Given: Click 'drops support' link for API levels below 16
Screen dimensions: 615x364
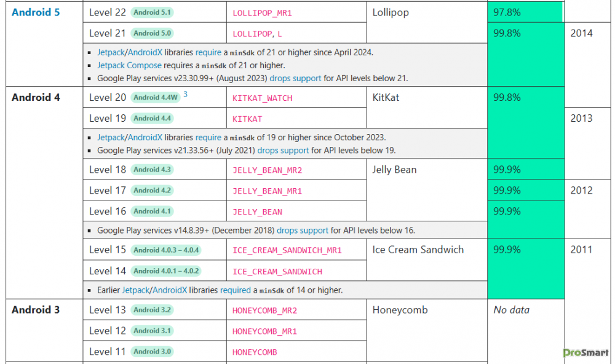Looking at the screenshot, I should pos(303,231).
